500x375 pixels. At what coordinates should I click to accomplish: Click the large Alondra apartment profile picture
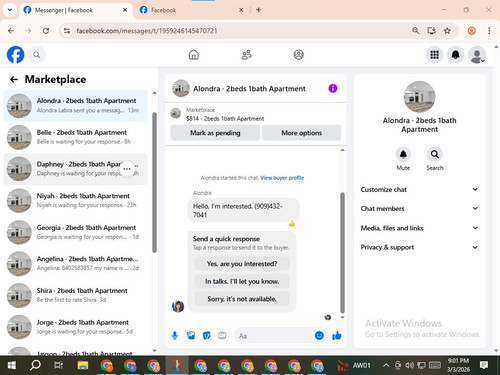419,97
